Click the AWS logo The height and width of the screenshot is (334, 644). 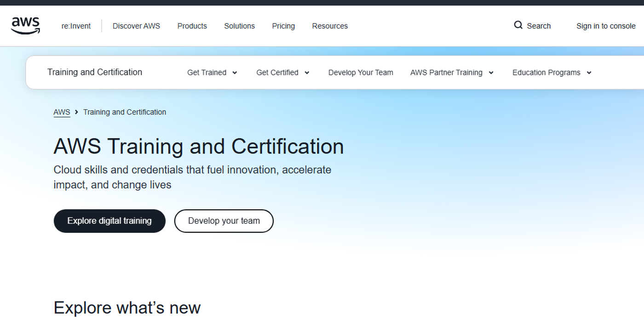coord(26,26)
